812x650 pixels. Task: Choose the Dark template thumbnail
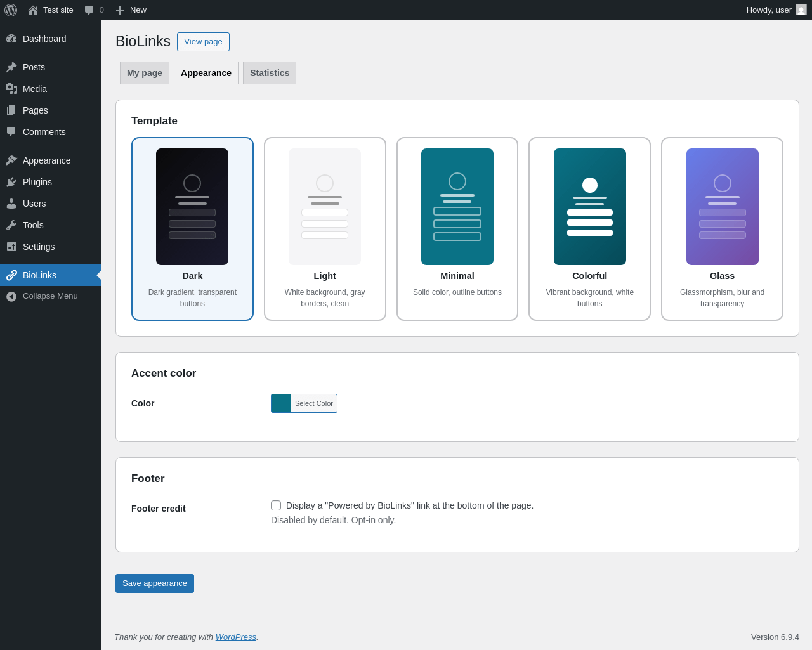(x=192, y=207)
